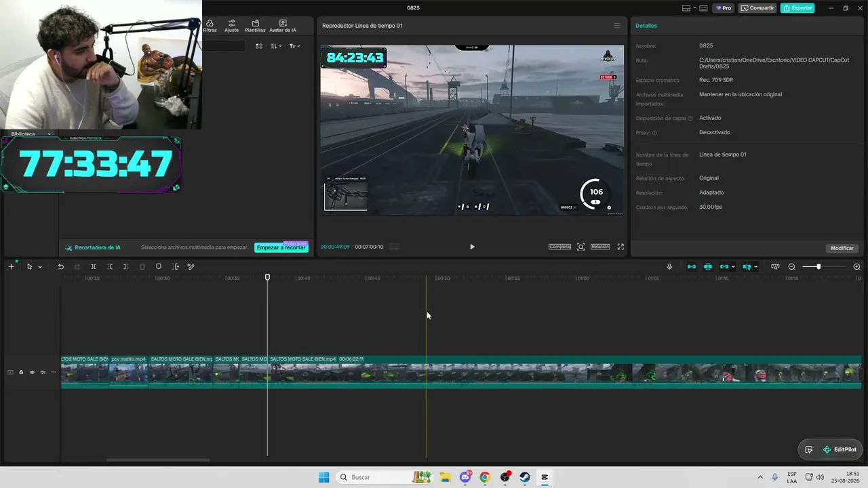Choose the selection pointer tool

point(29,266)
